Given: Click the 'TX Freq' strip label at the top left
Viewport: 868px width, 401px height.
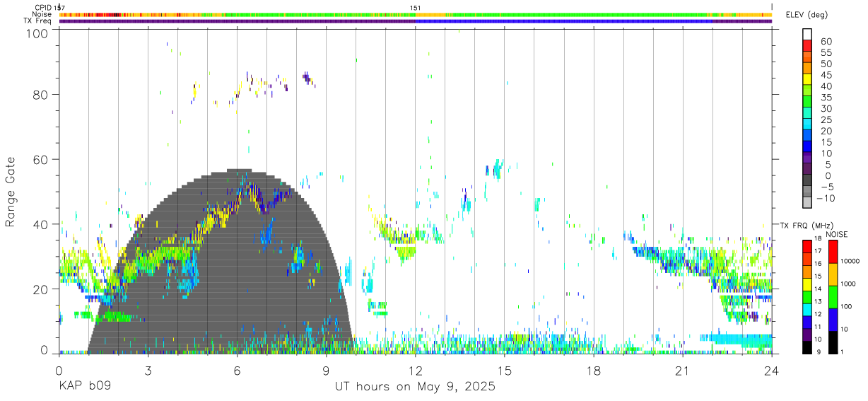Looking at the screenshot, I should click(x=37, y=21).
